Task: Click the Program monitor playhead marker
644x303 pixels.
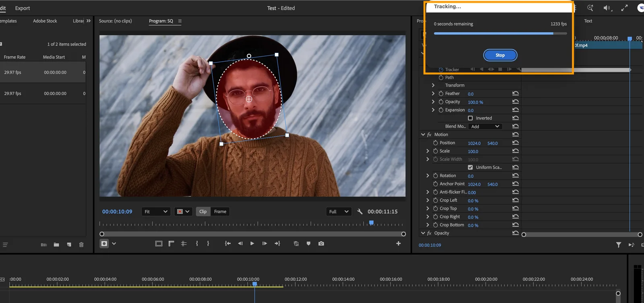Action: pos(371,222)
